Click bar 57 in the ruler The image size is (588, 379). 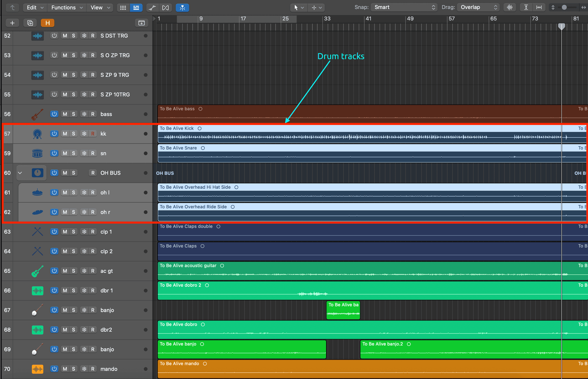coord(451,19)
